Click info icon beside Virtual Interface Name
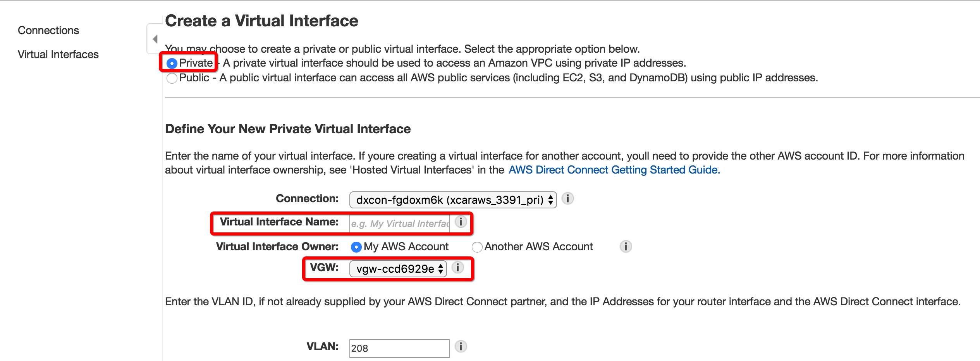Viewport: 980px width, 361px height. click(x=461, y=222)
